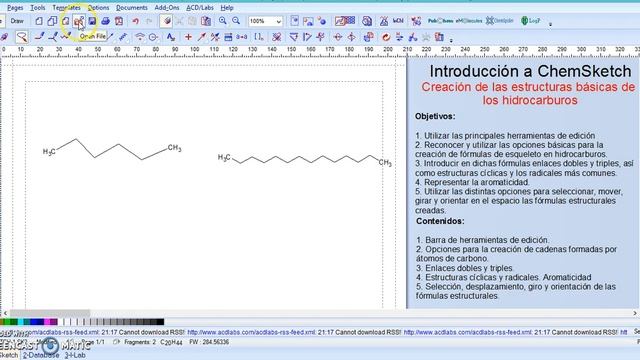Switch to the 2-Database tab
Image resolution: width=640 pixels, height=360 pixels.
[x=41, y=356]
